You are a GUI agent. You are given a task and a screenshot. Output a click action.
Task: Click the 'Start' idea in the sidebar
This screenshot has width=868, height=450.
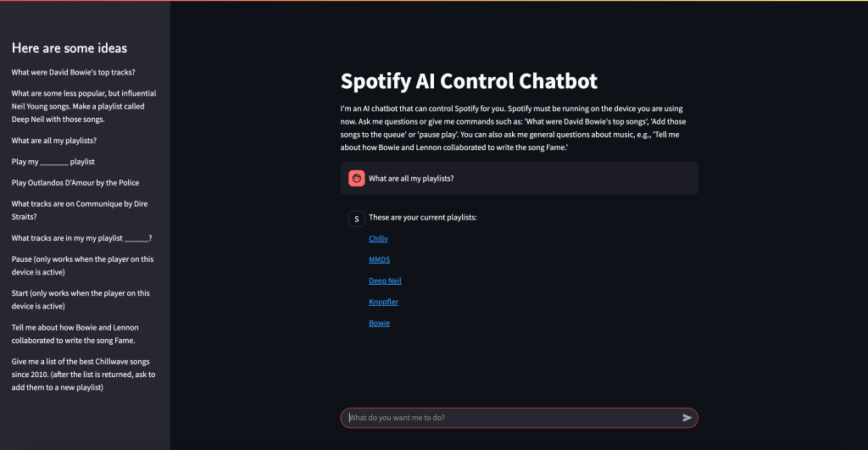[81, 300]
